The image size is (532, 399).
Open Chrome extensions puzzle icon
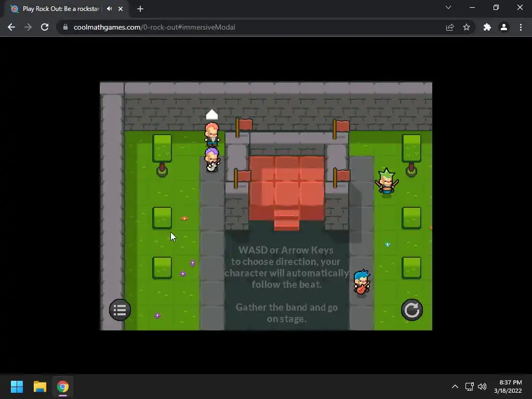[x=487, y=27]
